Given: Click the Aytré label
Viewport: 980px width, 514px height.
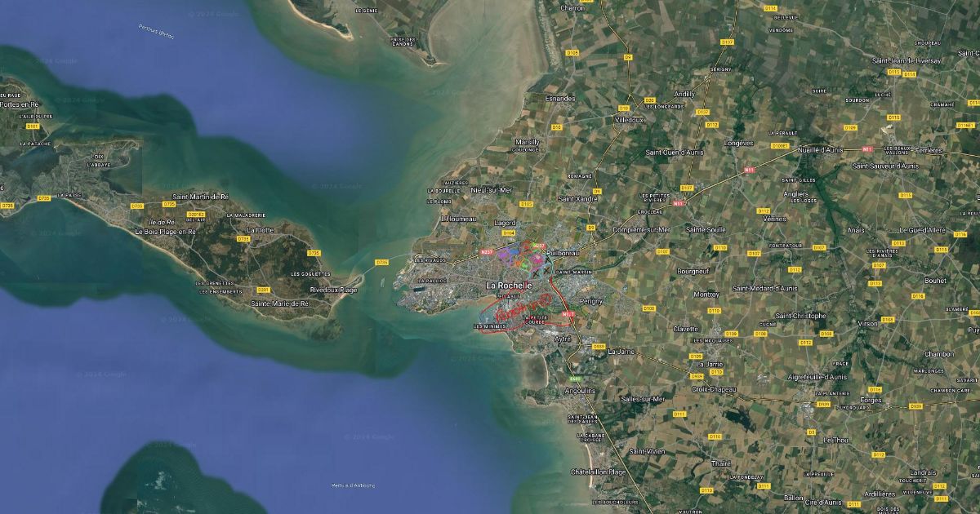Looking at the screenshot, I should [x=562, y=339].
